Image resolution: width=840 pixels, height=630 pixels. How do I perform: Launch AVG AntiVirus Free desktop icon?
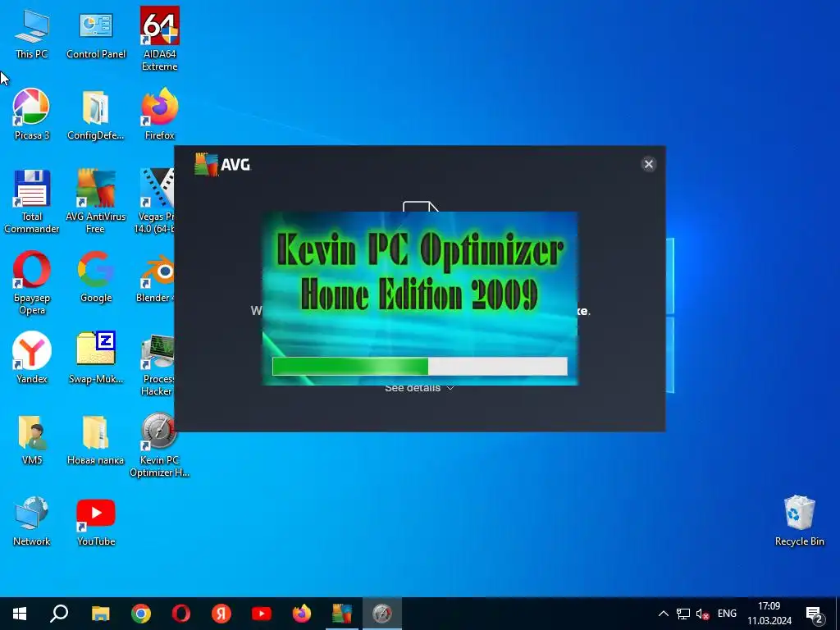[x=95, y=202]
